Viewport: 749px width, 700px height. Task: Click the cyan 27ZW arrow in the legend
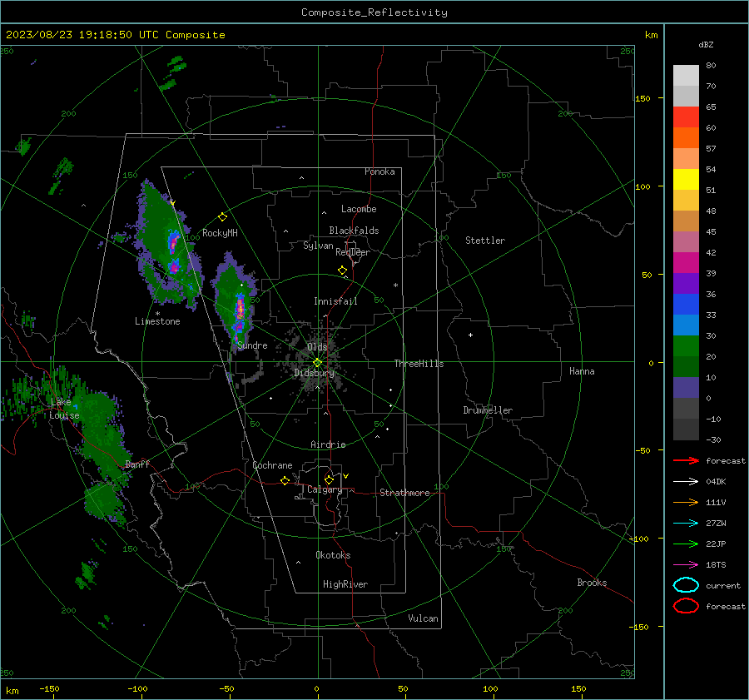[686, 524]
